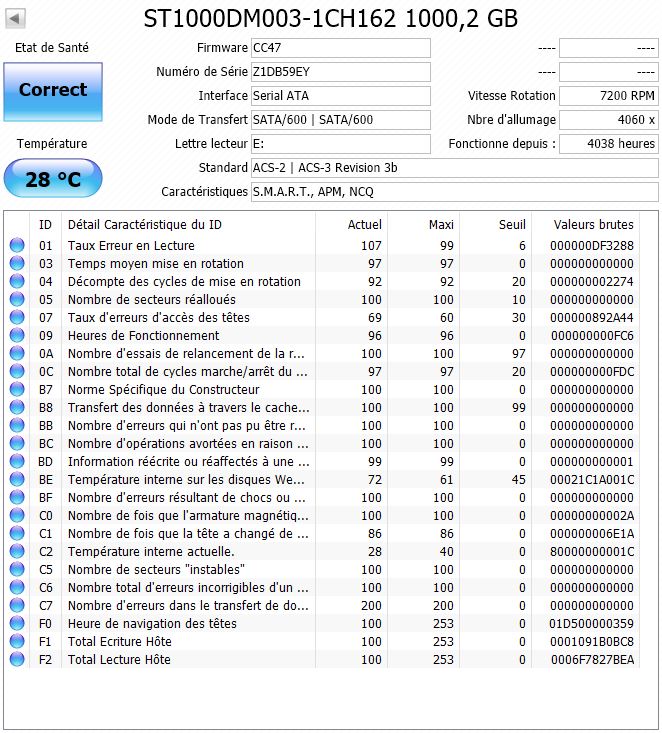Click raw value 00021C1A001C
This screenshot has width=662, height=733.
(591, 480)
